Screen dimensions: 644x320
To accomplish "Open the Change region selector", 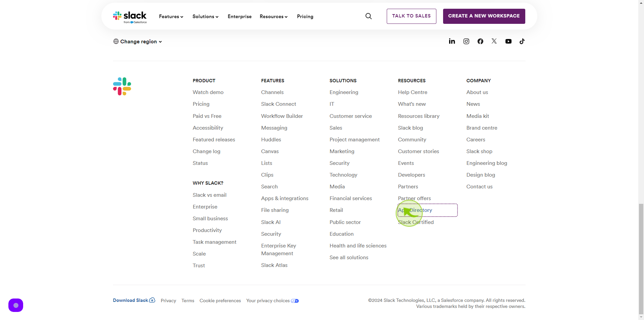I will [x=138, y=42].
